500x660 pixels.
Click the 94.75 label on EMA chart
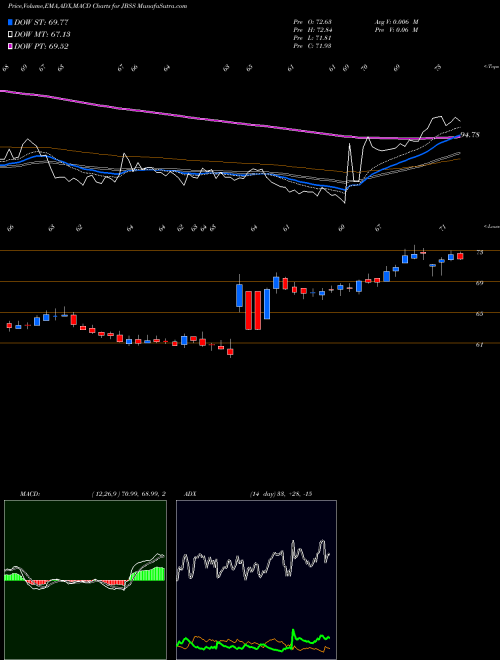pyautogui.click(x=470, y=135)
